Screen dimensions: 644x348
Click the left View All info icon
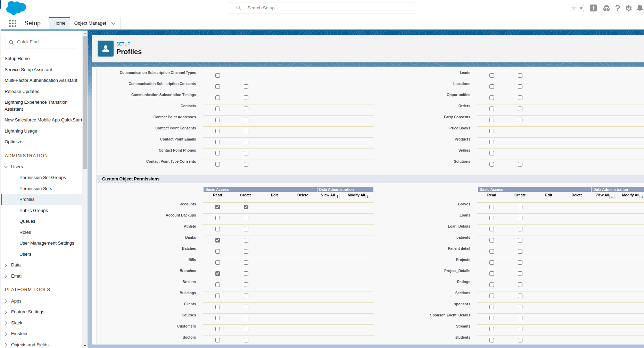click(x=338, y=197)
